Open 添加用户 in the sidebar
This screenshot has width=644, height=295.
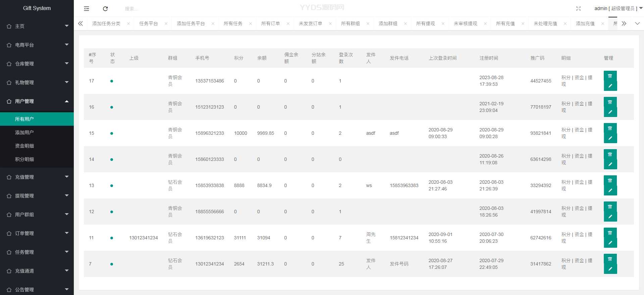click(24, 132)
